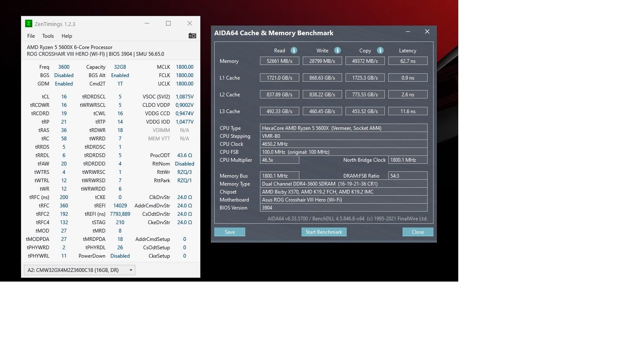The height and width of the screenshot is (362, 644).
Task: Click the Read column info icon
Action: click(x=294, y=50)
